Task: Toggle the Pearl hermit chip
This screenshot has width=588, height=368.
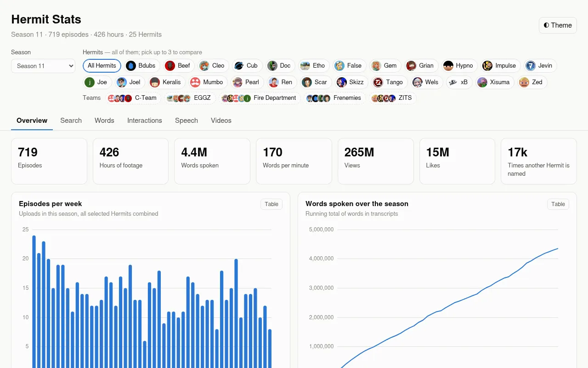Action: pos(247,82)
